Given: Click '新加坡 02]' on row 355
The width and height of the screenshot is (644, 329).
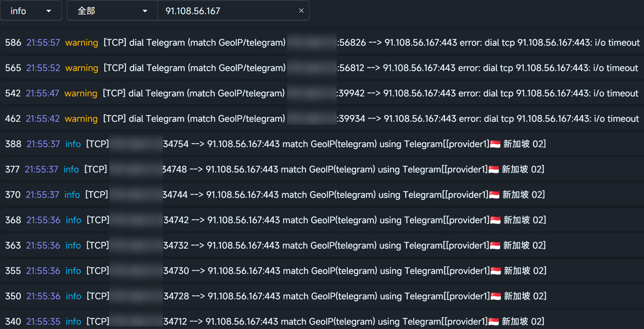Looking at the screenshot, I should [x=525, y=271].
